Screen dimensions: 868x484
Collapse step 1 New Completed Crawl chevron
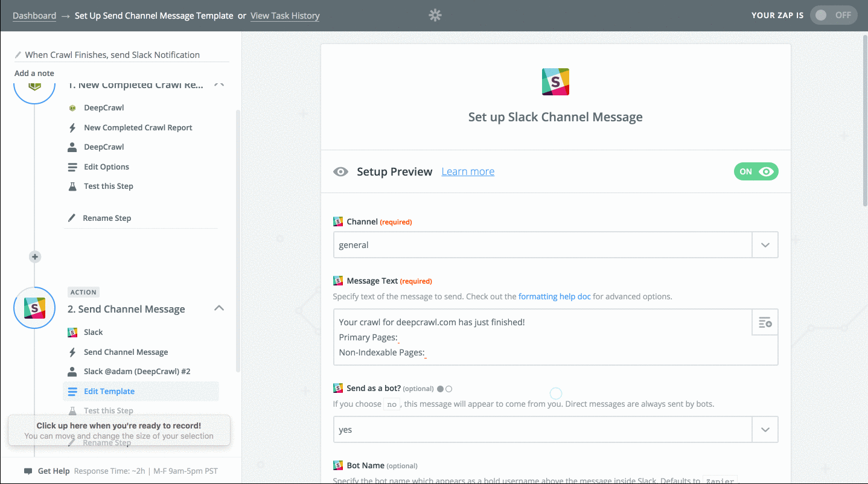[219, 85]
